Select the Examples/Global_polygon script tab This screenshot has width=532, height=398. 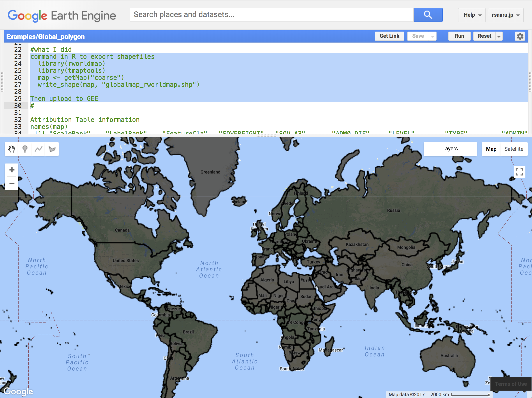pyautogui.click(x=45, y=36)
